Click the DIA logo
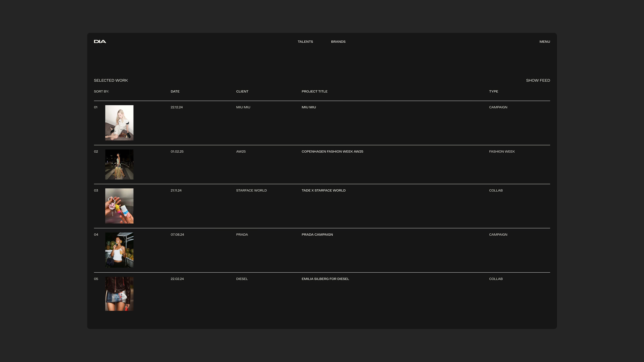This screenshot has width=644, height=362. 100,41
